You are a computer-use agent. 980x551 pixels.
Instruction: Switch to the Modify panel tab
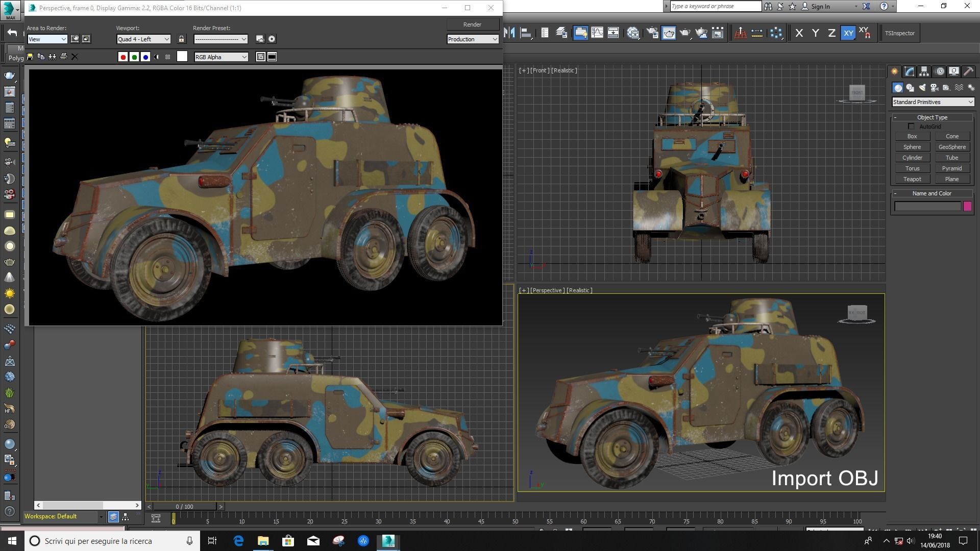pos(909,71)
